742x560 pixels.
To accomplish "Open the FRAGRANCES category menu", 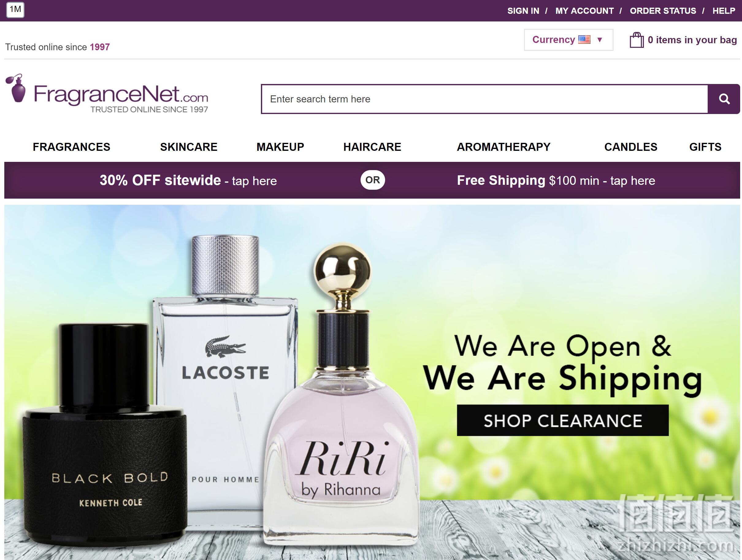I will point(71,147).
